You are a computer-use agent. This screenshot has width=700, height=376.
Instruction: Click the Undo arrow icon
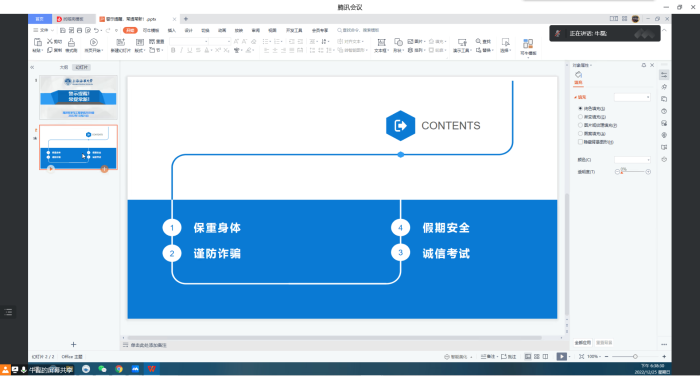point(96,30)
